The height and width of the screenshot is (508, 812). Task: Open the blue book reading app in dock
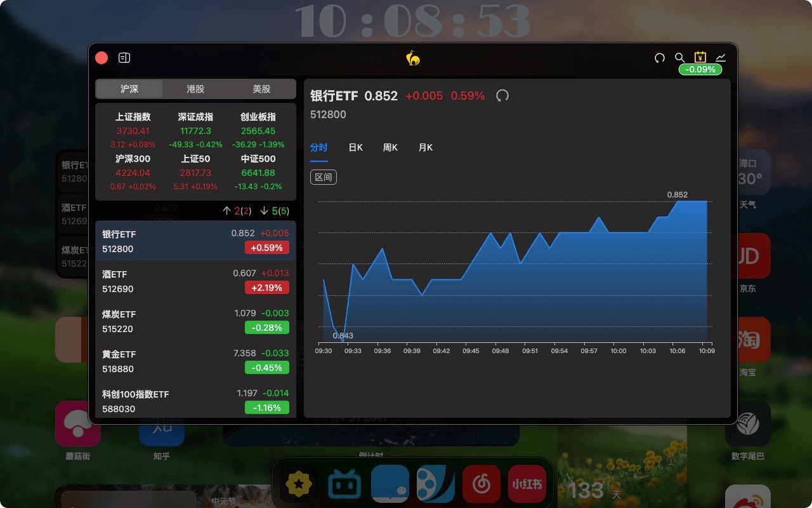coord(390,485)
